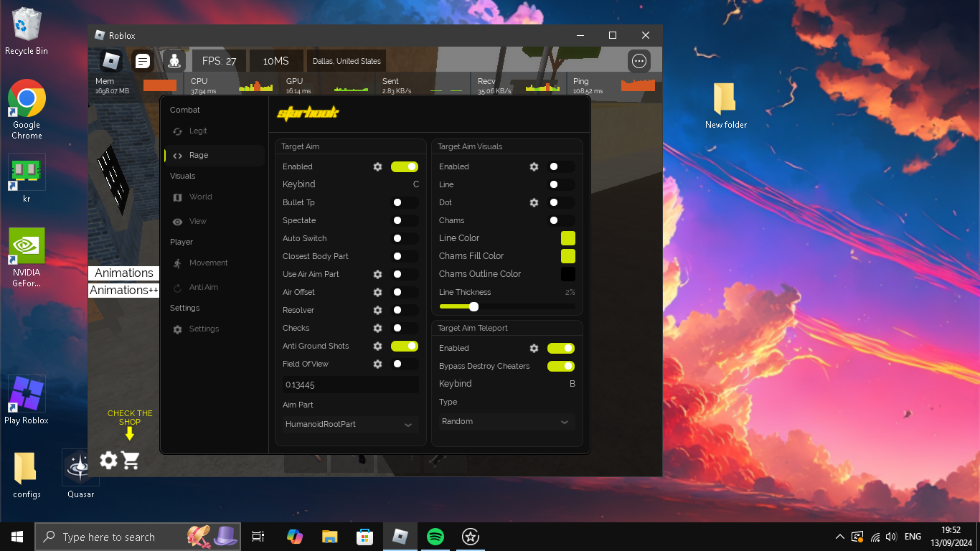This screenshot has height=551, width=980.
Task: Show hidden icons in system tray
Action: click(x=840, y=537)
